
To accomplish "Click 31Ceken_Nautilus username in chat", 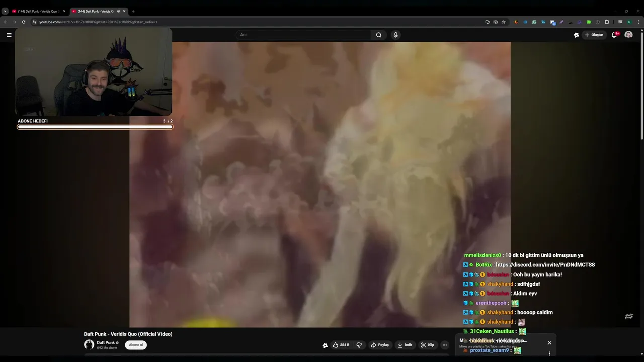I will (492, 331).
